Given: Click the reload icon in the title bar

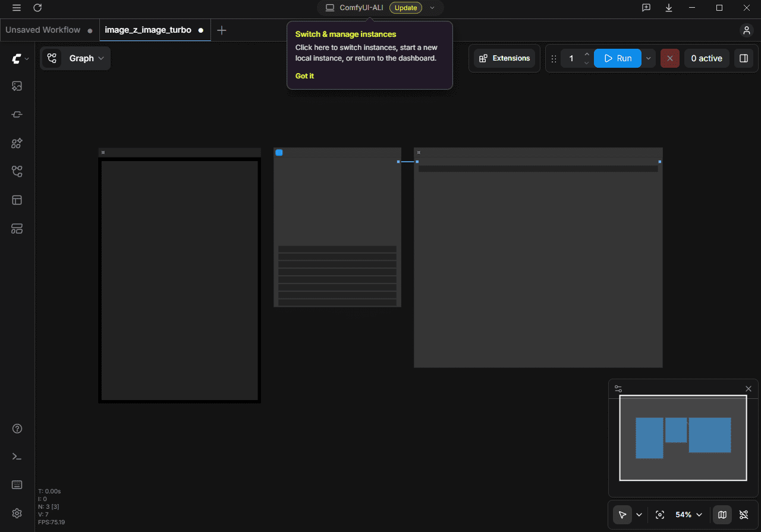Looking at the screenshot, I should [37, 8].
